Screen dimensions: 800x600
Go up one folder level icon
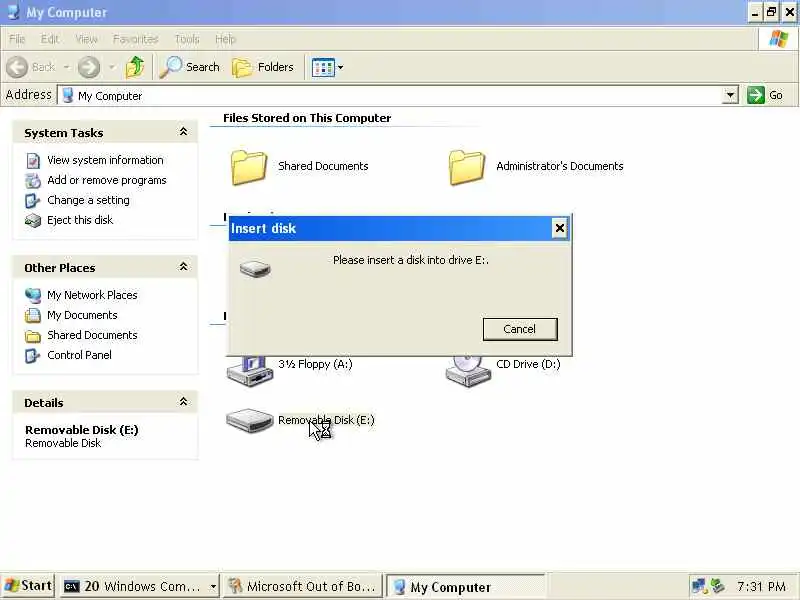coord(135,67)
